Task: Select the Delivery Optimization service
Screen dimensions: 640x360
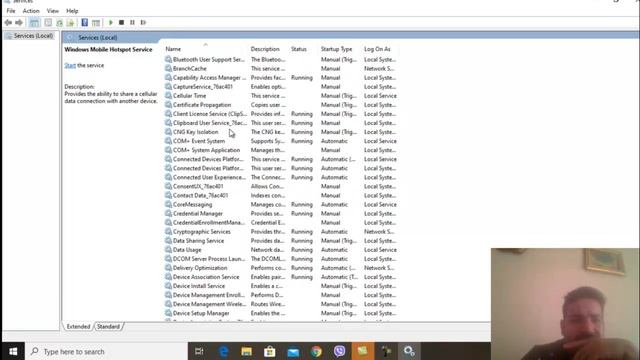Action: click(281, 268)
